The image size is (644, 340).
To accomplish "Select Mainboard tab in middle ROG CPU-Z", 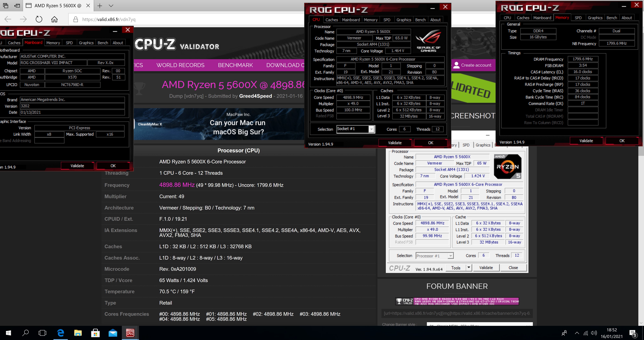I will [351, 20].
